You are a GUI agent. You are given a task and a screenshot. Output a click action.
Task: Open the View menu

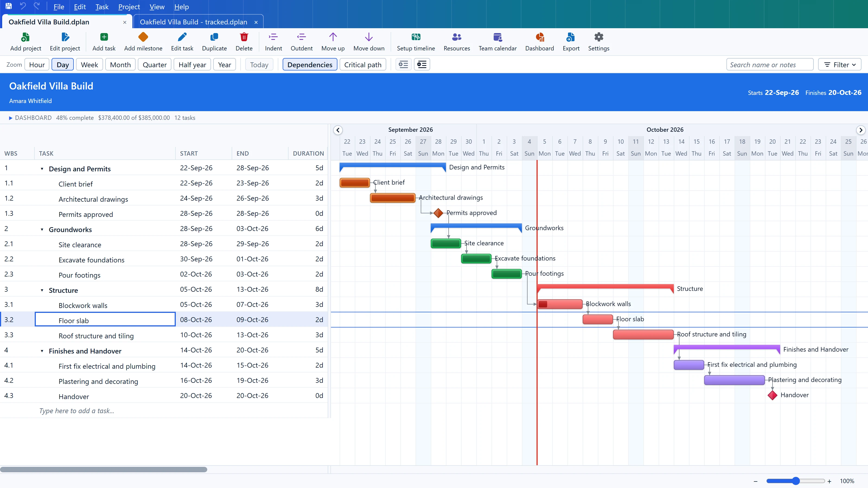[x=157, y=7]
